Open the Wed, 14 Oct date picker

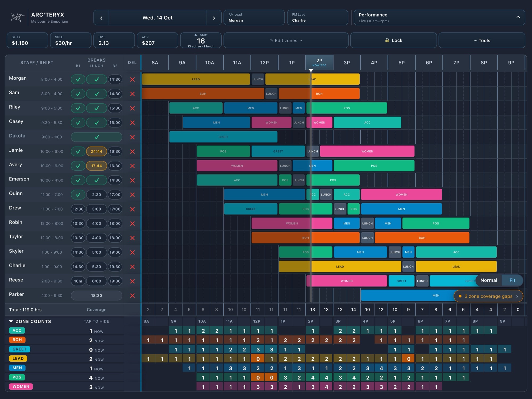(157, 18)
